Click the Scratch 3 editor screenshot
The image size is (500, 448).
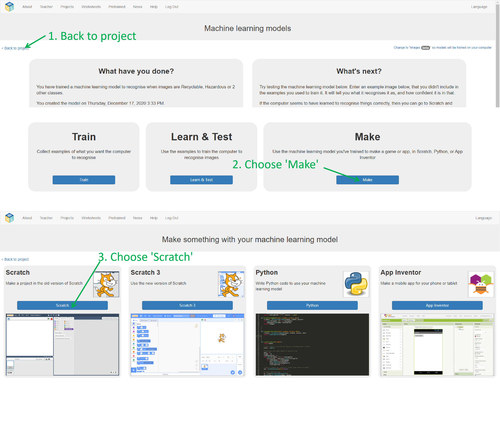[x=187, y=344]
